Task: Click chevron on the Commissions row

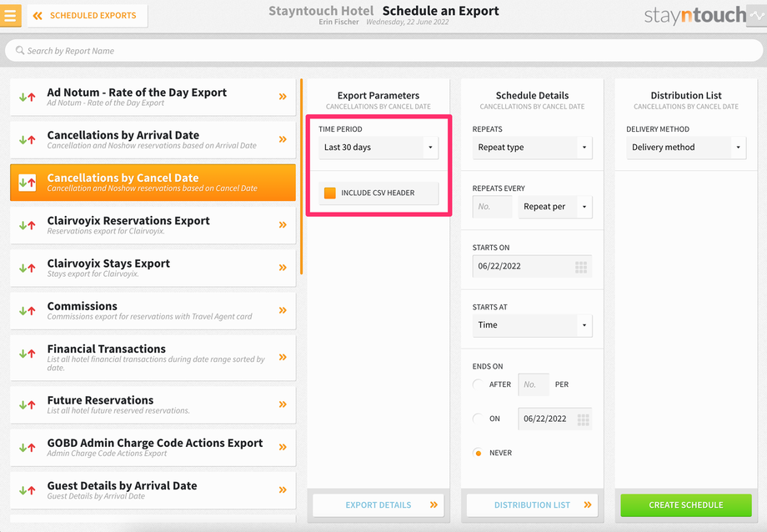Action: point(283,310)
